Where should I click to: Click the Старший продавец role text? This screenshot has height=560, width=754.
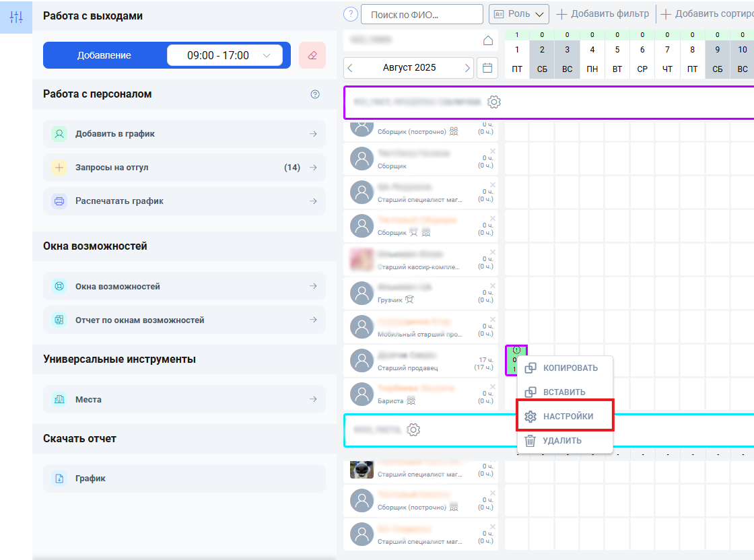[408, 368]
